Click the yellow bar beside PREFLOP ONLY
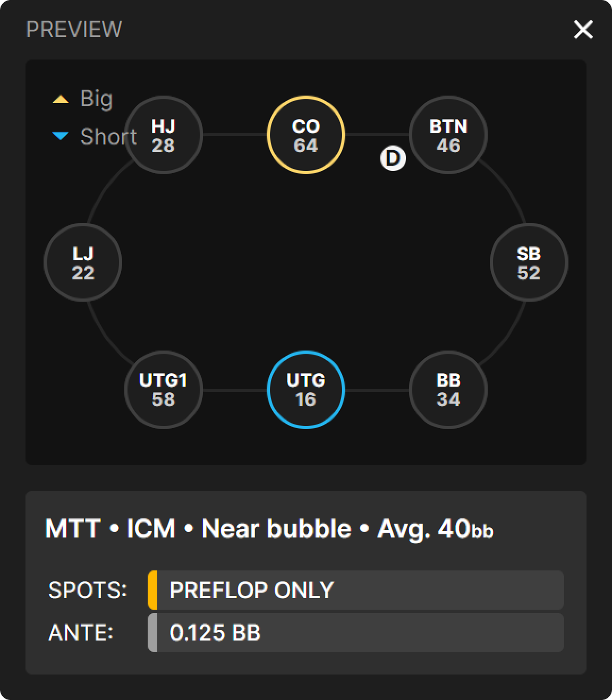This screenshot has height=700, width=612. tap(152, 590)
